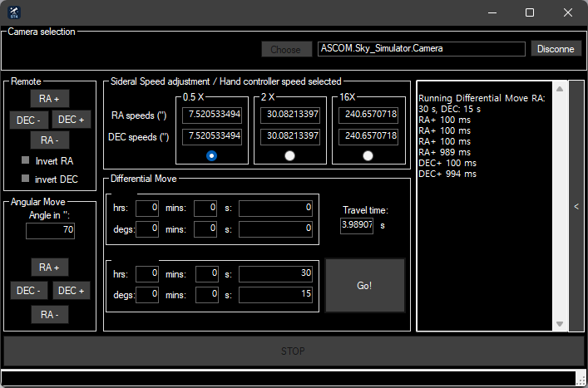The height and width of the screenshot is (388, 588).
Task: Click Remote DEC - button
Action: (x=29, y=120)
